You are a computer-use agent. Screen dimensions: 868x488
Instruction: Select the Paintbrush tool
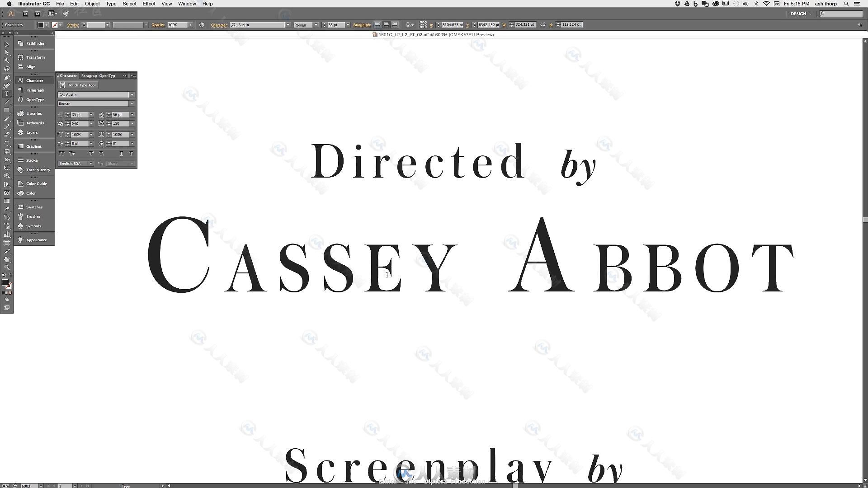[x=6, y=118]
